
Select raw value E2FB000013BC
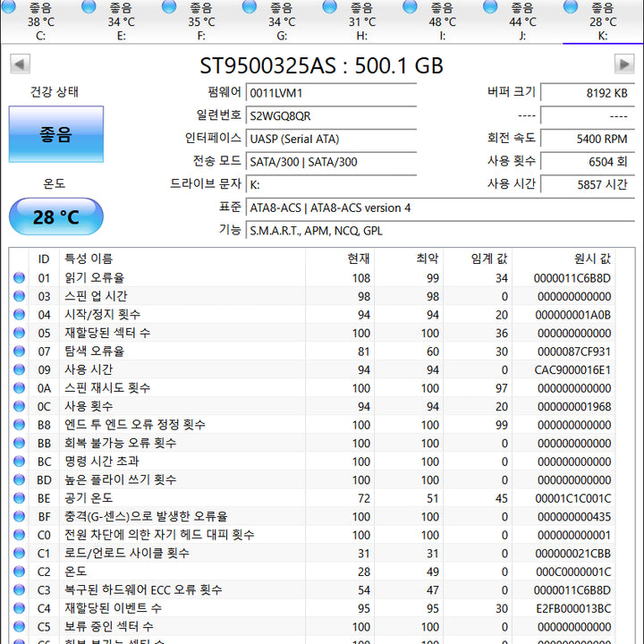click(x=573, y=609)
